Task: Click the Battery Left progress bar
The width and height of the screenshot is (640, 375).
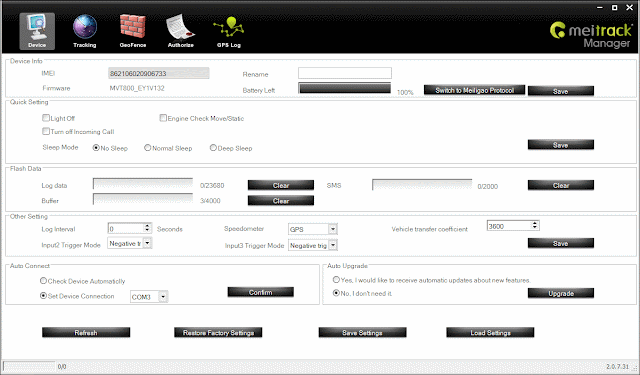Action: point(344,88)
